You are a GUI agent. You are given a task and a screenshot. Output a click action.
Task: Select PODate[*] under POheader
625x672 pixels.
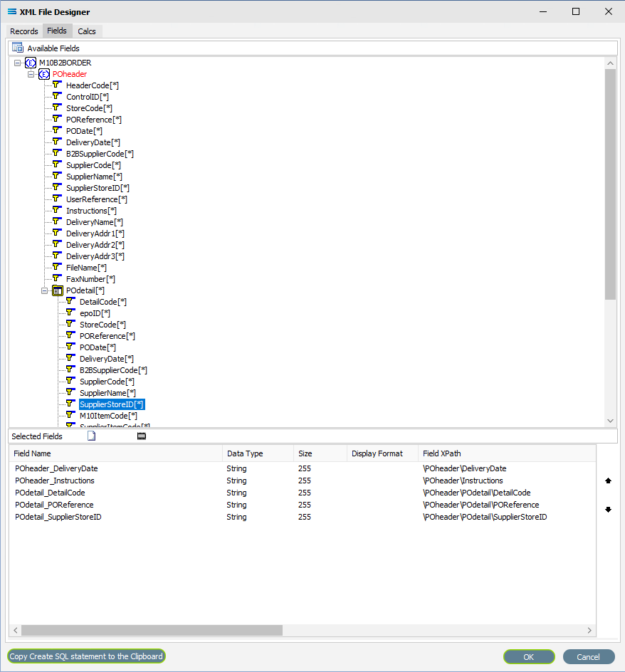point(84,131)
